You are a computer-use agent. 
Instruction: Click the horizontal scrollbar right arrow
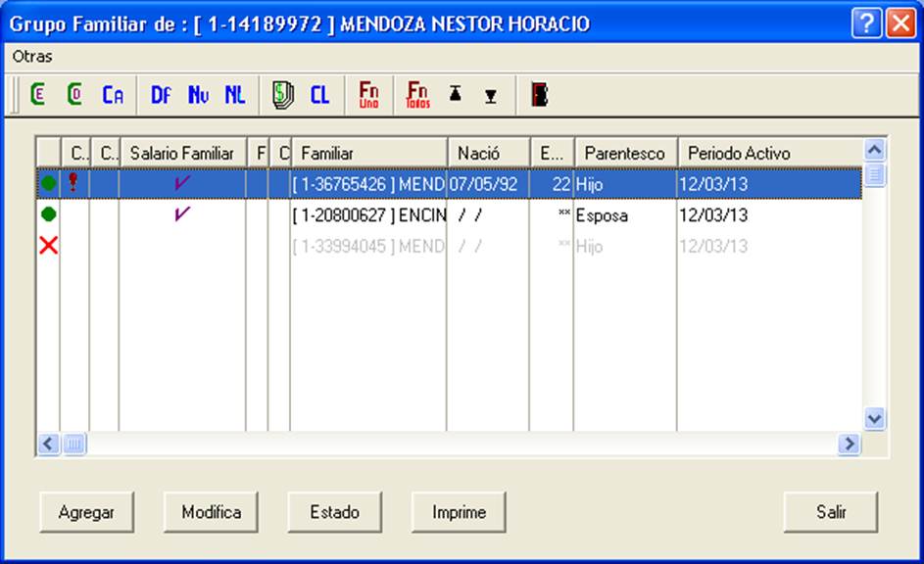(x=850, y=444)
